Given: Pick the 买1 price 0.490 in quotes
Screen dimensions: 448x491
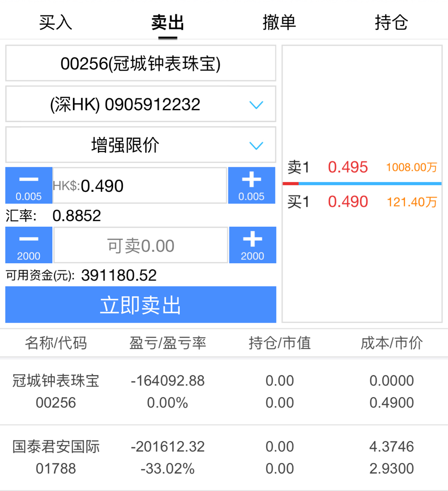Looking at the screenshot, I should pyautogui.click(x=348, y=202).
